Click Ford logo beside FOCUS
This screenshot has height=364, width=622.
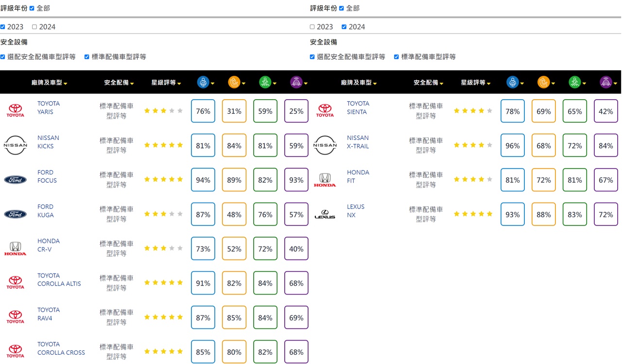(15, 180)
